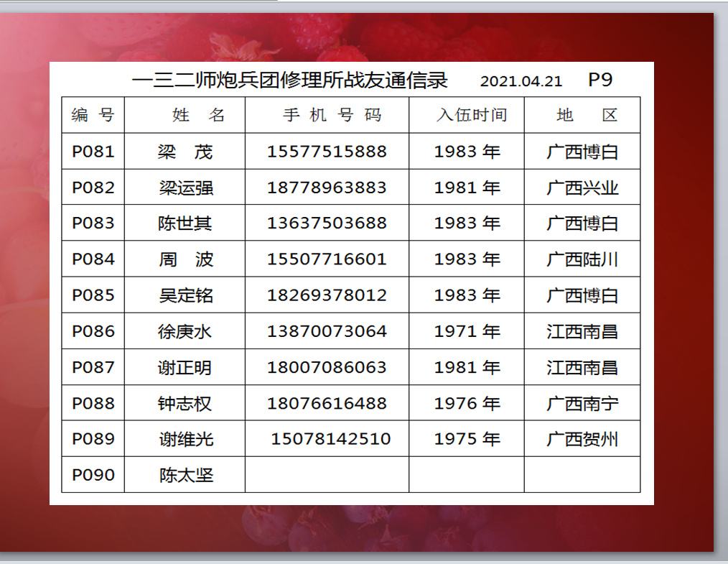Viewport: 728px width, 564px height.
Task: Click cell P088
Action: pos(93,404)
